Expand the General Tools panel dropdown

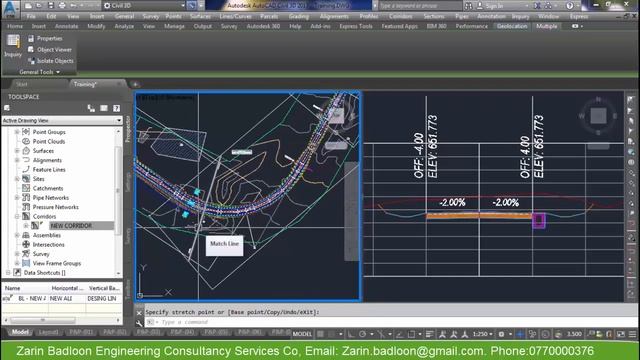click(x=39, y=72)
